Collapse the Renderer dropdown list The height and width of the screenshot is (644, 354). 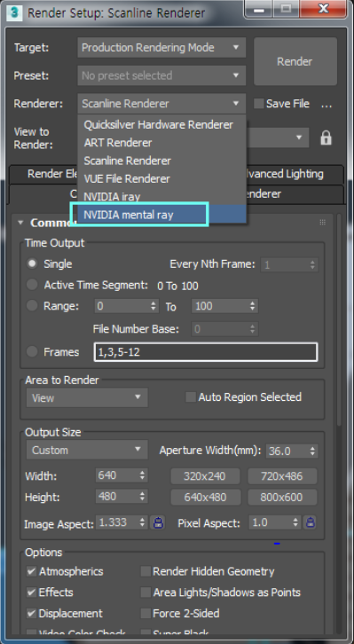click(x=161, y=104)
